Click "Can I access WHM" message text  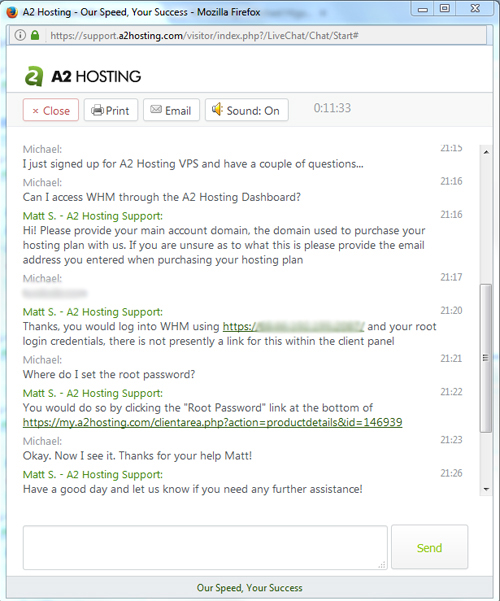tap(161, 197)
